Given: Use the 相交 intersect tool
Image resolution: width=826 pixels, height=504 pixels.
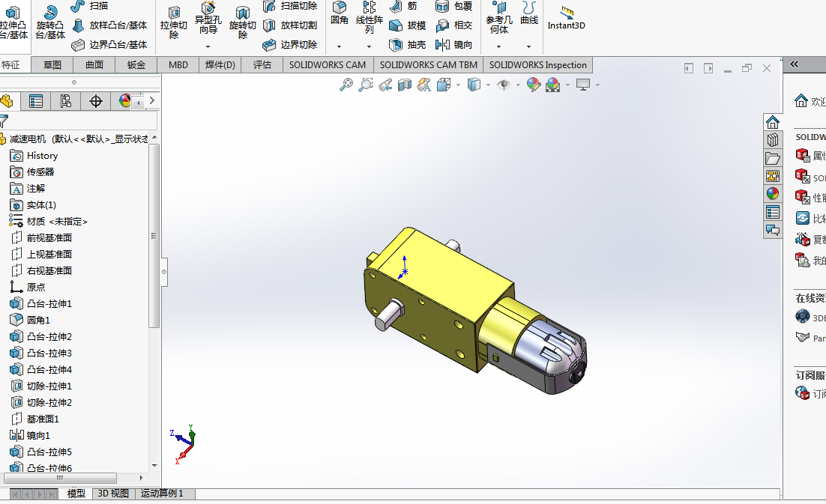Looking at the screenshot, I should point(453,25).
